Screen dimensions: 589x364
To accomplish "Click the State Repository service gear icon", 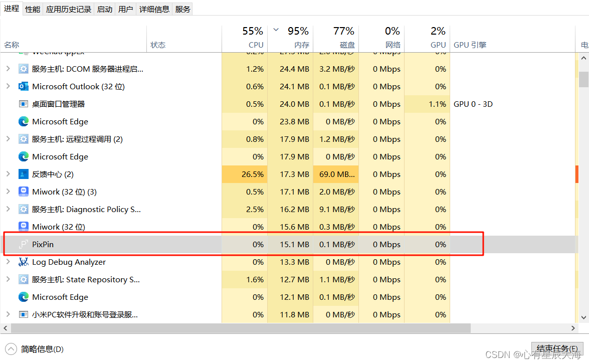I will [x=23, y=279].
